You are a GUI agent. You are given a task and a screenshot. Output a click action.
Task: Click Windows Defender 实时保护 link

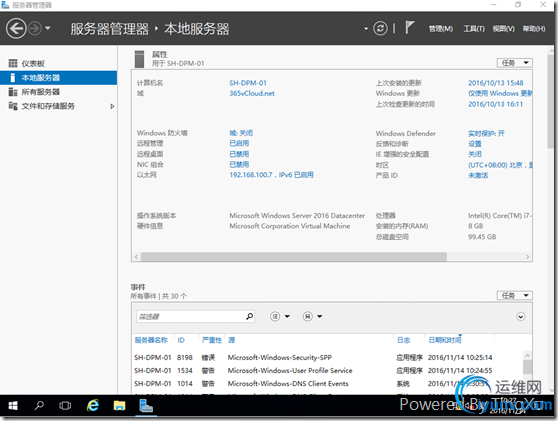point(486,133)
